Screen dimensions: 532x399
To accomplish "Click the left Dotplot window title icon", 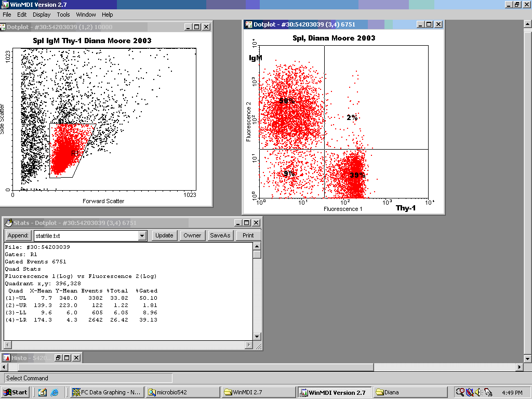I will point(4,27).
